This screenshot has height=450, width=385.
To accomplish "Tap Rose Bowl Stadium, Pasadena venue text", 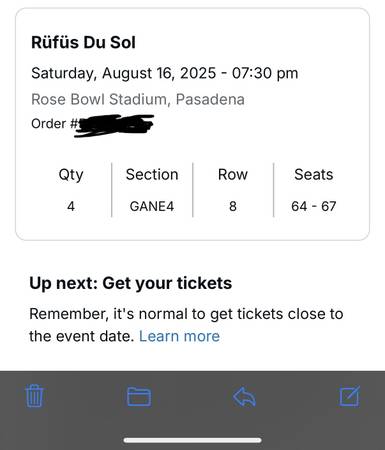I will pyautogui.click(x=138, y=99).
